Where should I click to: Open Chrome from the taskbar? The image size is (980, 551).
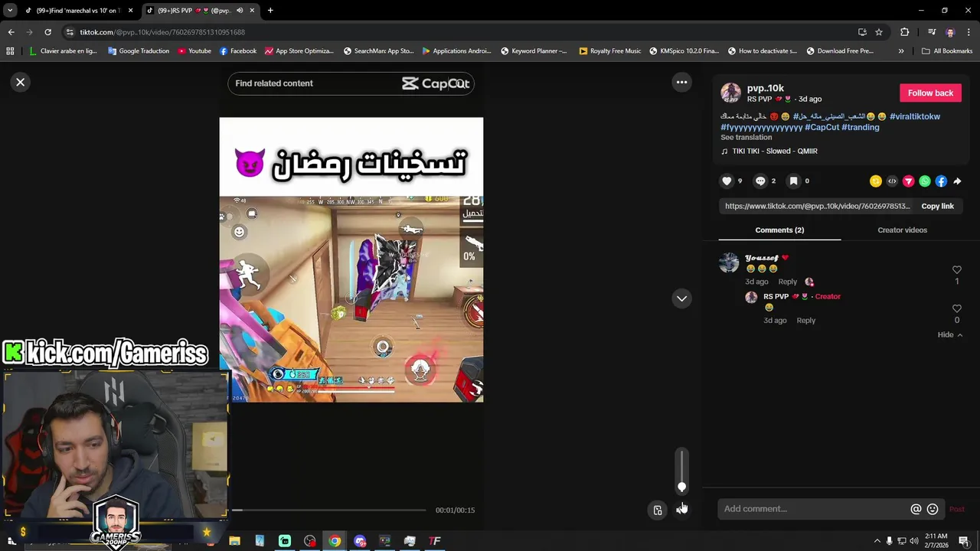[335, 541]
